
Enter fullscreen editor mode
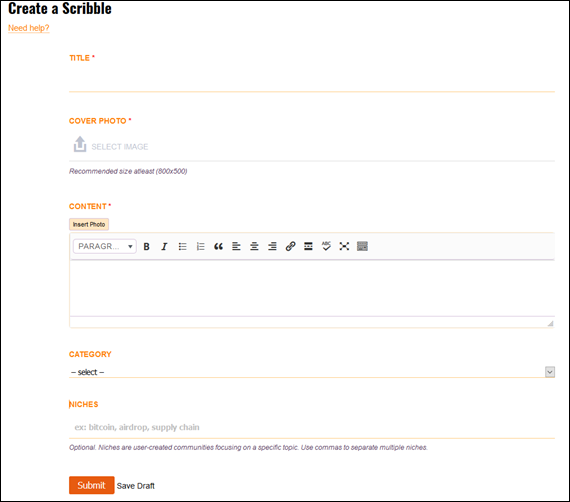344,246
